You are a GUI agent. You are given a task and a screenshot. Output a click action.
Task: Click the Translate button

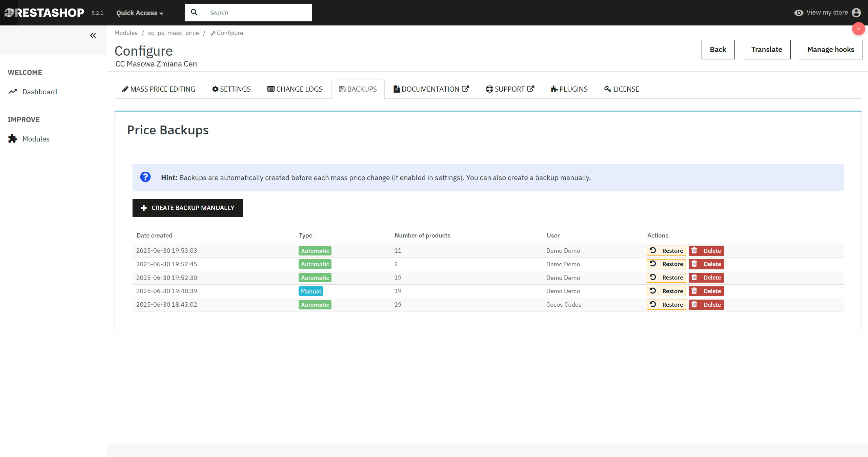(766, 50)
